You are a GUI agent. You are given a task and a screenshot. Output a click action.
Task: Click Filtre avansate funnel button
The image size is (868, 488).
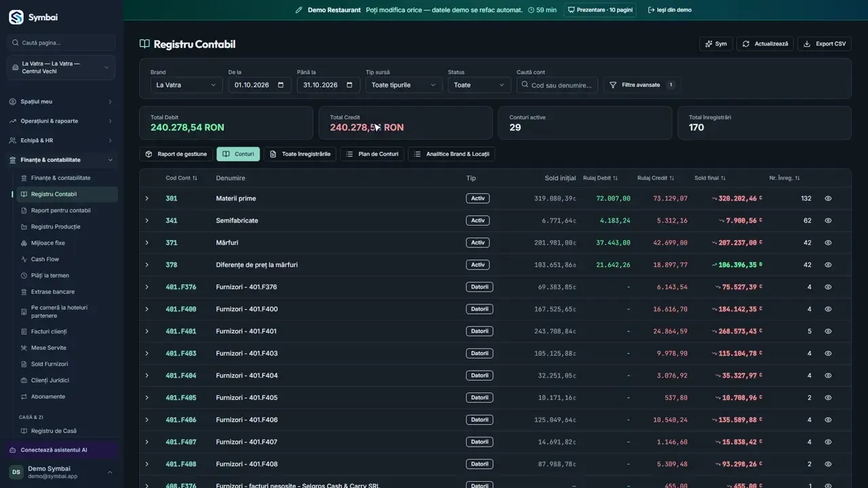[642, 85]
